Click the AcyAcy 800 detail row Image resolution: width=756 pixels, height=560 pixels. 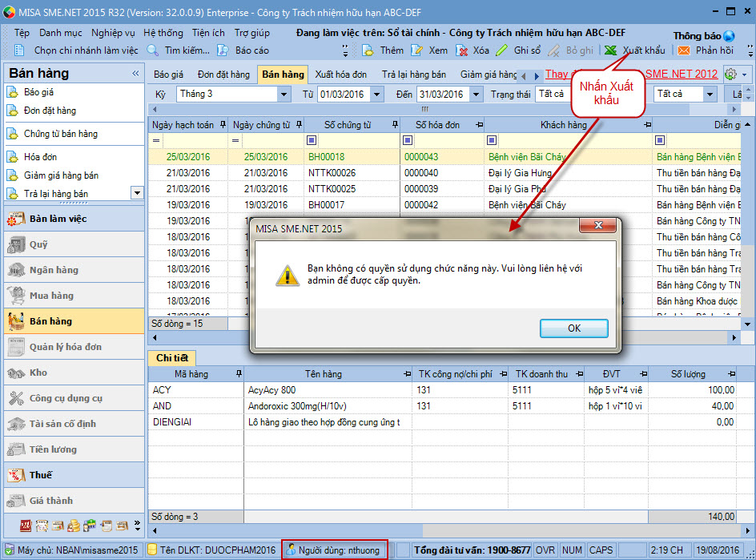(x=443, y=389)
